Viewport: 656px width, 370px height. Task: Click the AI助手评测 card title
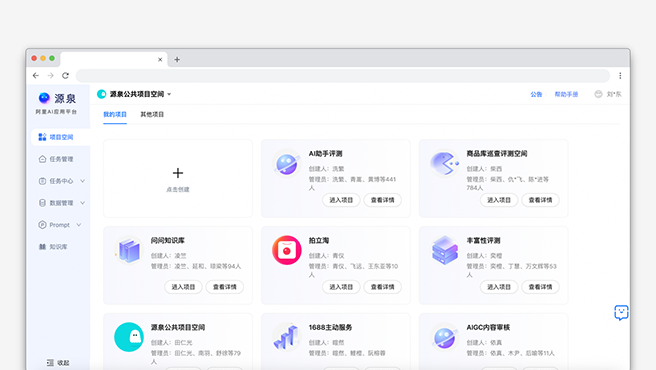click(x=325, y=154)
